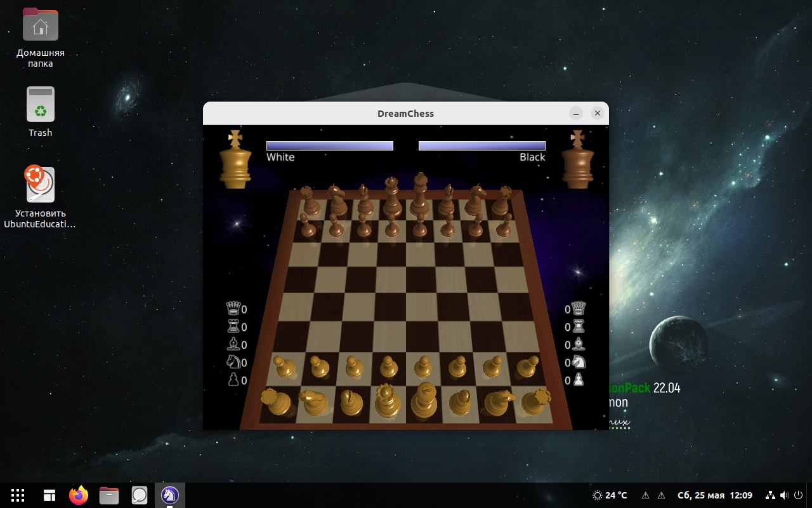
Task: Click White's captured pawn counter icon
Action: 233,380
